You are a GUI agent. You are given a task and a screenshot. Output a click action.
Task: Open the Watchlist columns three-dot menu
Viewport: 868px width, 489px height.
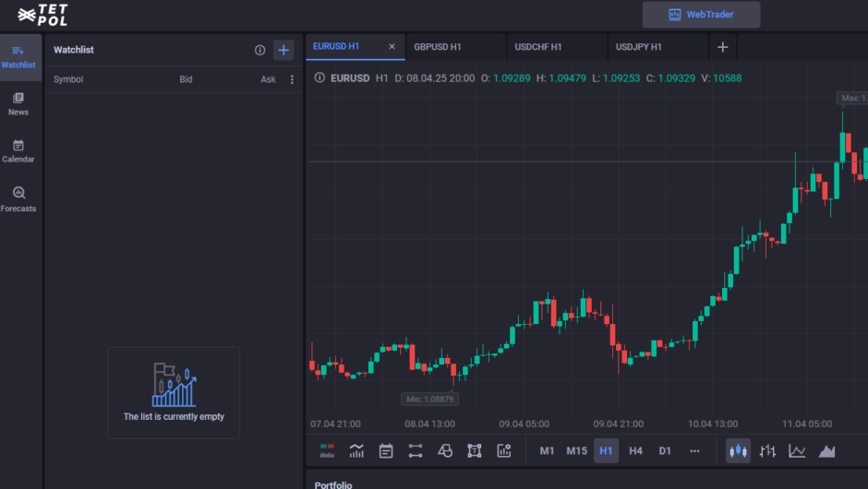[x=293, y=79]
